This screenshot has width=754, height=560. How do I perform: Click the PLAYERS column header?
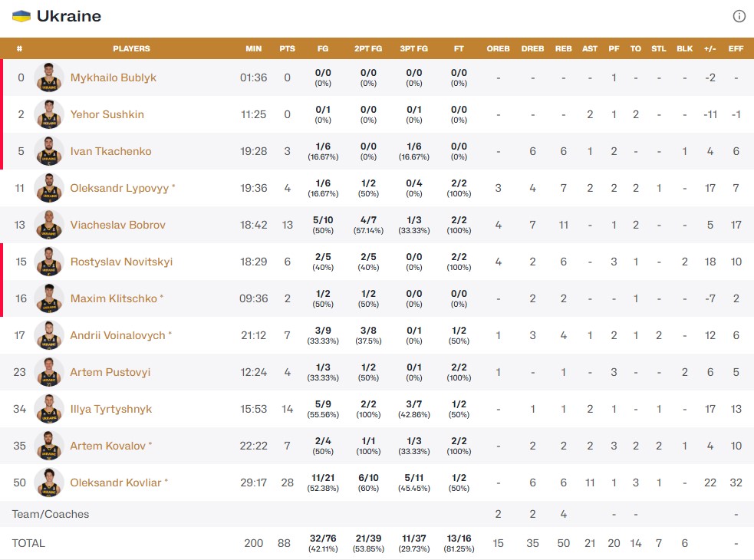pos(131,48)
